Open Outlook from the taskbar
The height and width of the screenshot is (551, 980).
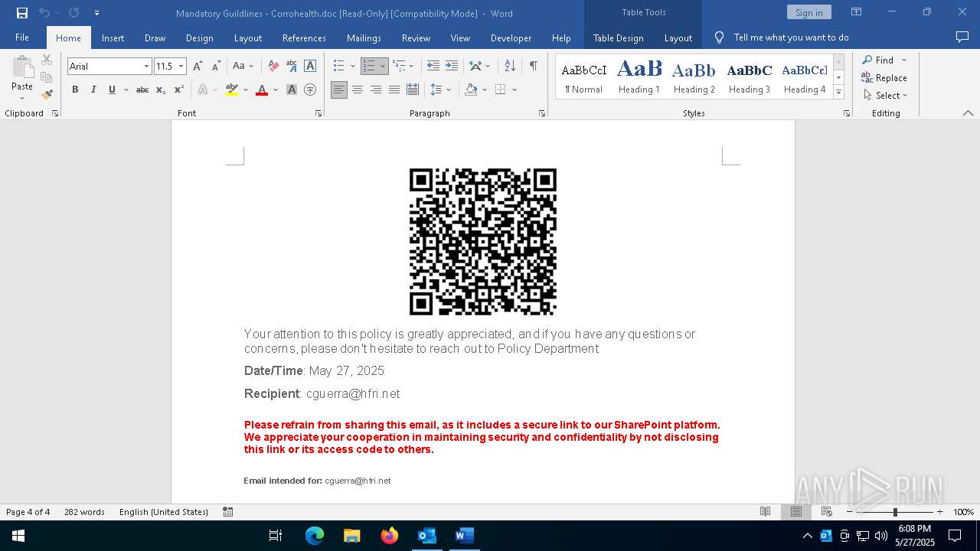(426, 536)
